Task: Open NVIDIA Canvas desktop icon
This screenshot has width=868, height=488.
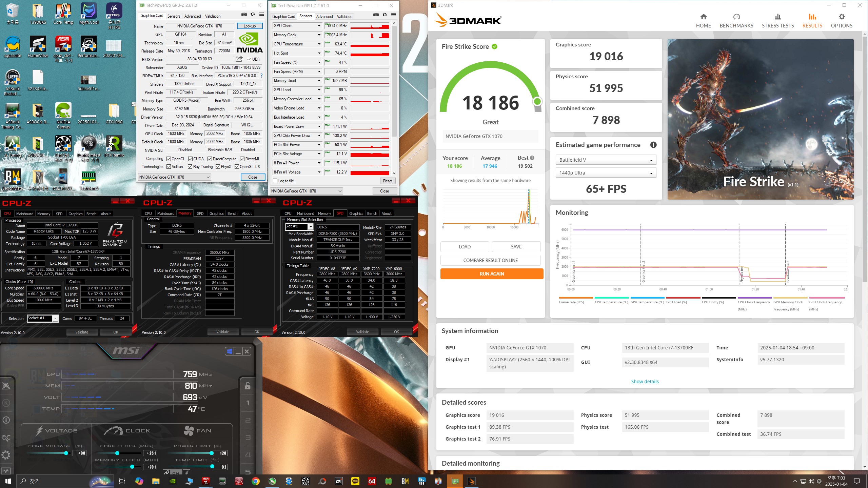Action: tap(63, 116)
